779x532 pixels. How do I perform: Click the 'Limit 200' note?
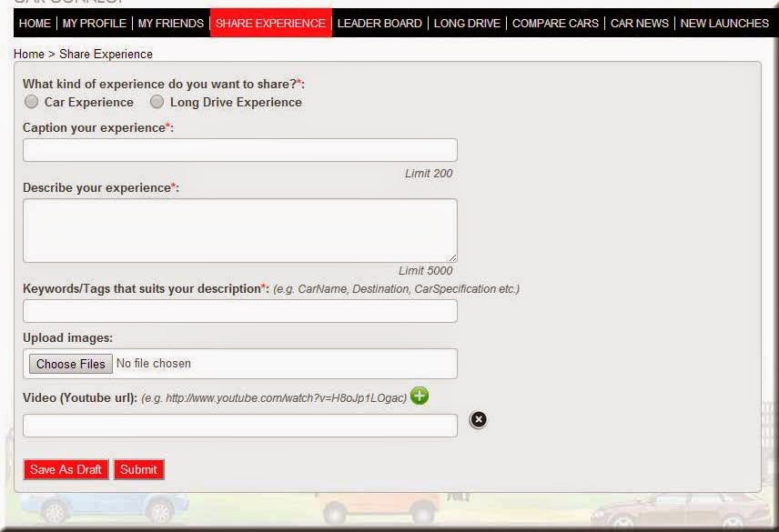click(429, 173)
